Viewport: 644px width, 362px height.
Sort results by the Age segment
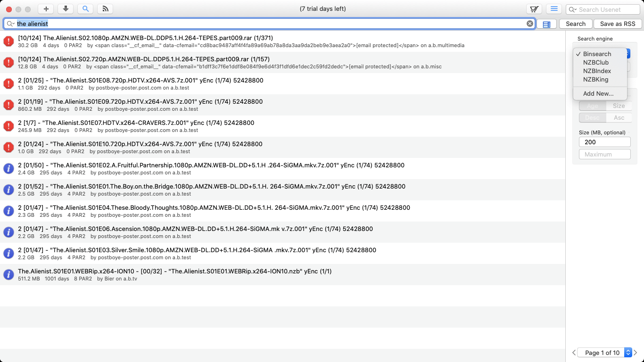click(x=592, y=106)
